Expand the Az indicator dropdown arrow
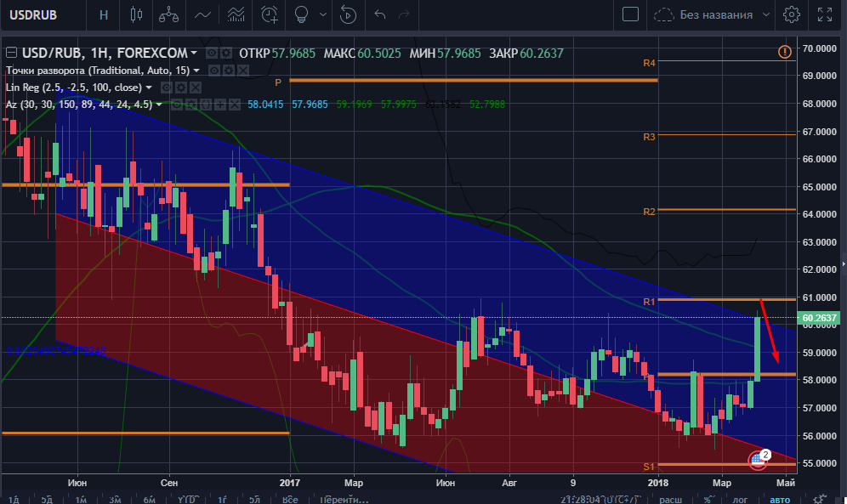The height and width of the screenshot is (504, 847). click(159, 105)
